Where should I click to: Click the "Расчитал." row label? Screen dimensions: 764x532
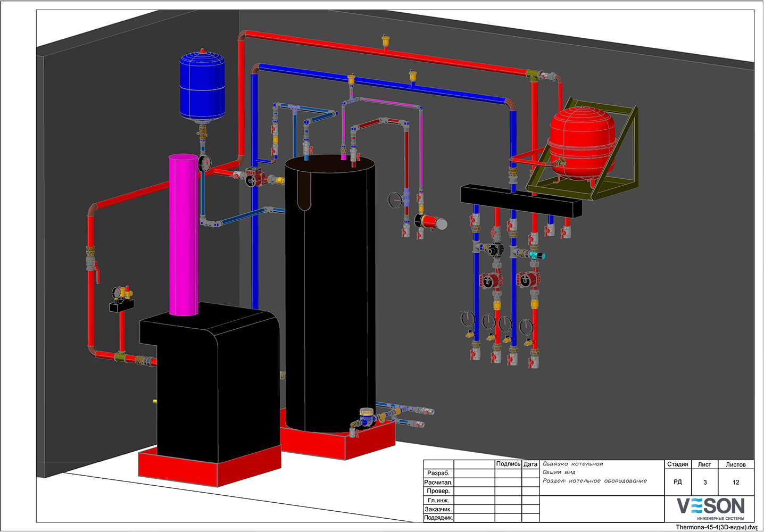[x=438, y=482]
